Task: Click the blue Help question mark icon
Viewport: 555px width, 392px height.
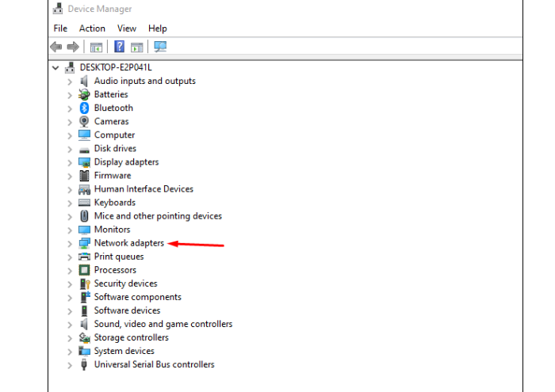Action: [x=120, y=46]
